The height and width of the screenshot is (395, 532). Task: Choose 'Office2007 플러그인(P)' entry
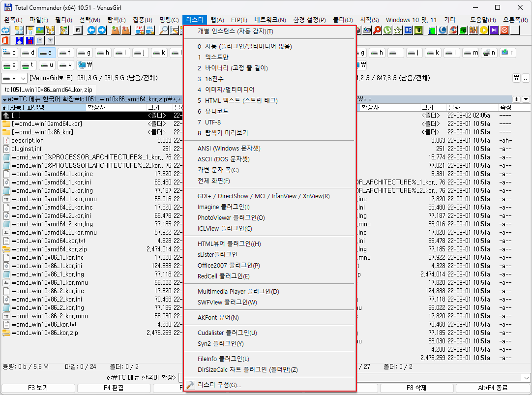tap(269, 265)
